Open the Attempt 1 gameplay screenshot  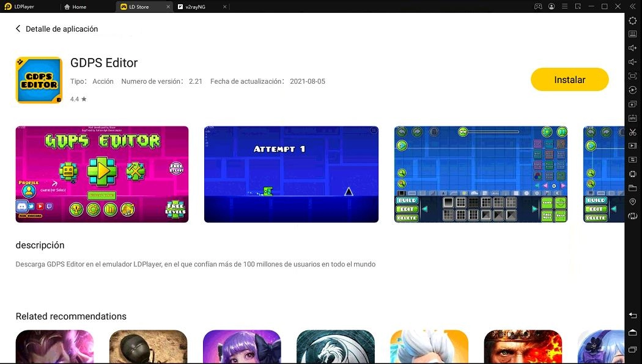point(291,174)
